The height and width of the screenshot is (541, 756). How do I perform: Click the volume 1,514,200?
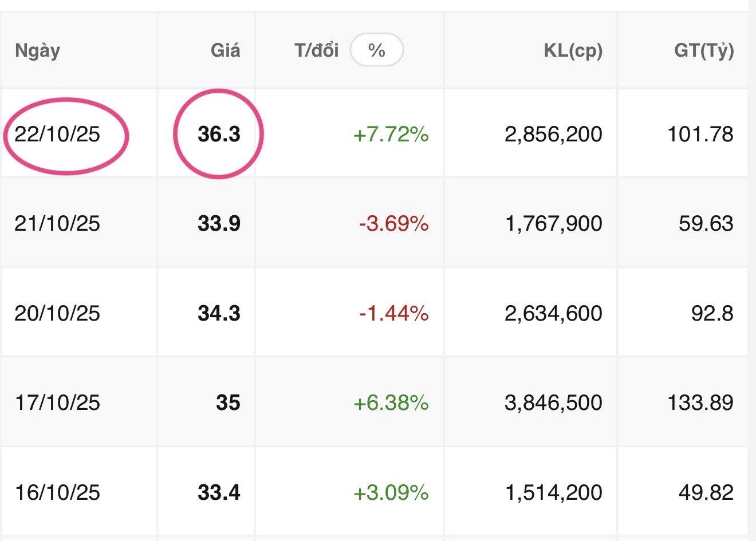pyautogui.click(x=553, y=492)
